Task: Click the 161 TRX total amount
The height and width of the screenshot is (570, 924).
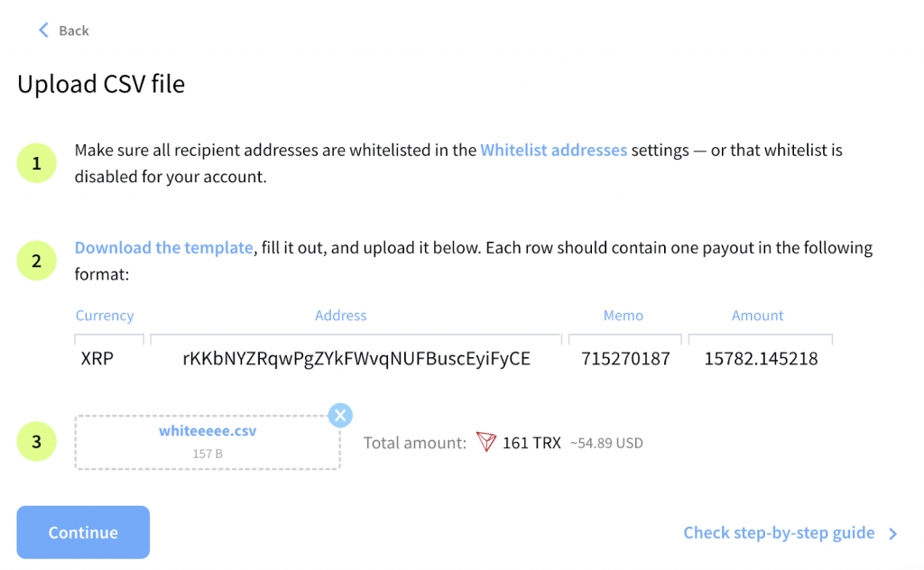Action: (x=531, y=443)
